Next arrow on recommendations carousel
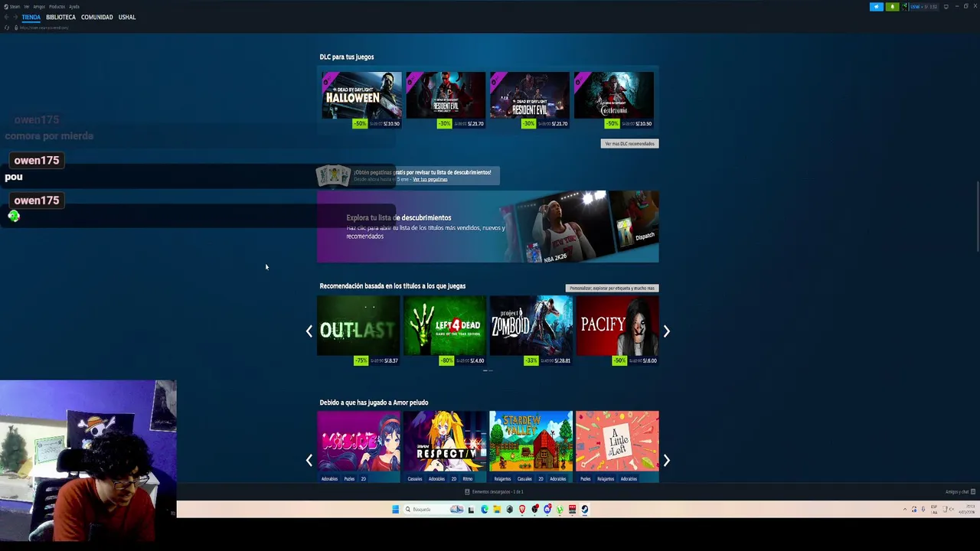 [x=666, y=331]
